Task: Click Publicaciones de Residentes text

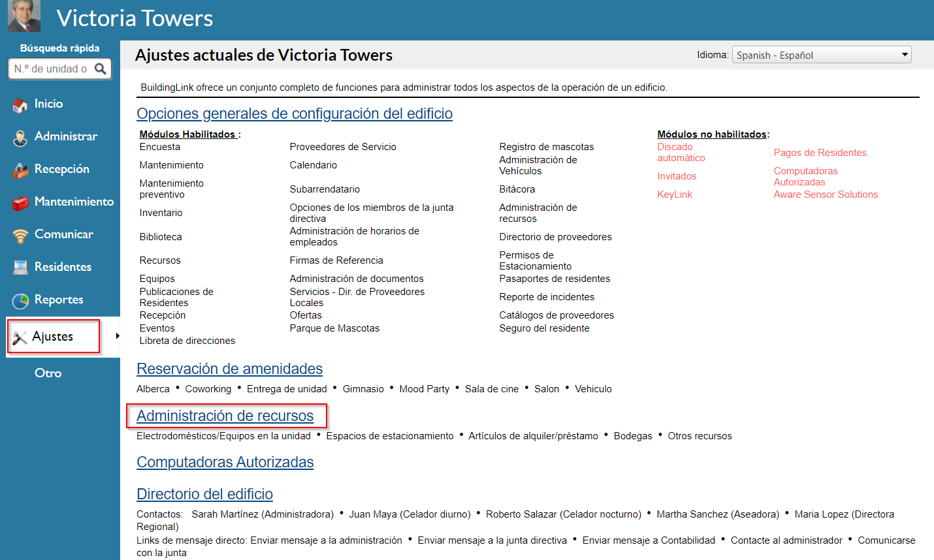Action: [176, 298]
